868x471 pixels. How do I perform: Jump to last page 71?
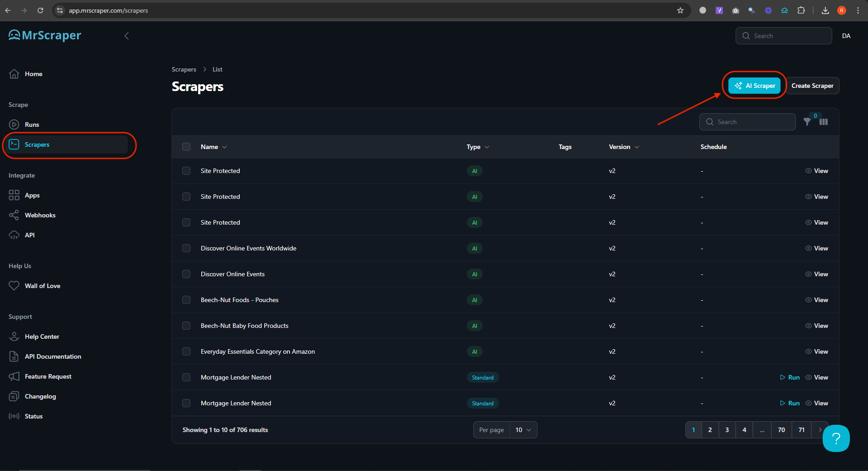(x=801, y=430)
